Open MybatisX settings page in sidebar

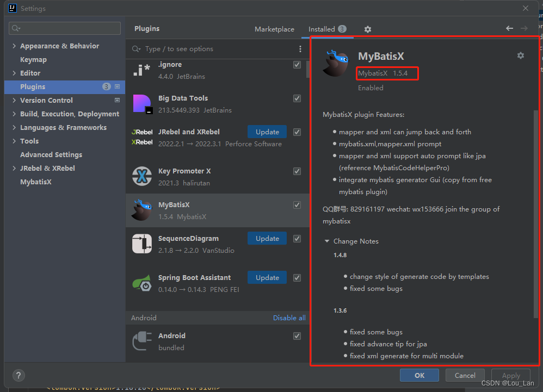pos(36,182)
